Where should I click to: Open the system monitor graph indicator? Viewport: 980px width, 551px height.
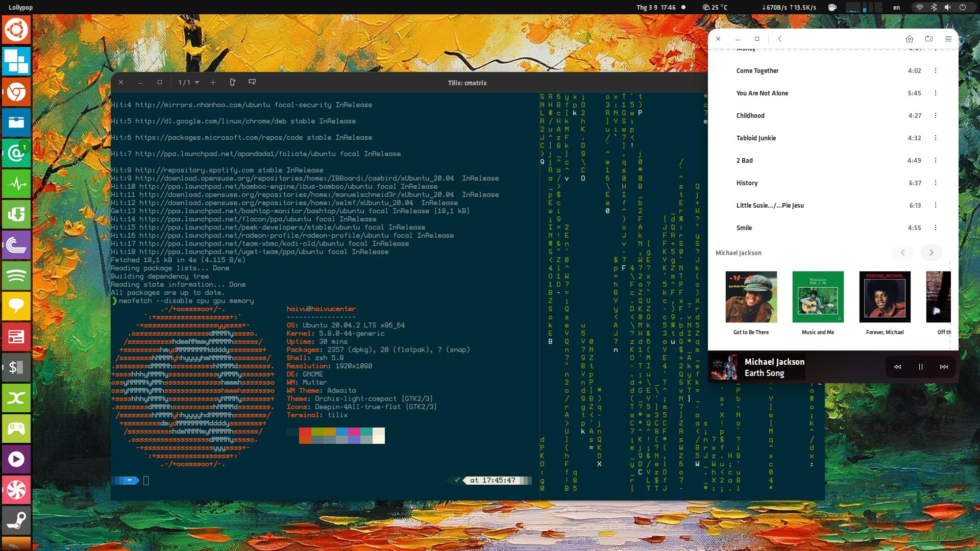click(864, 7)
